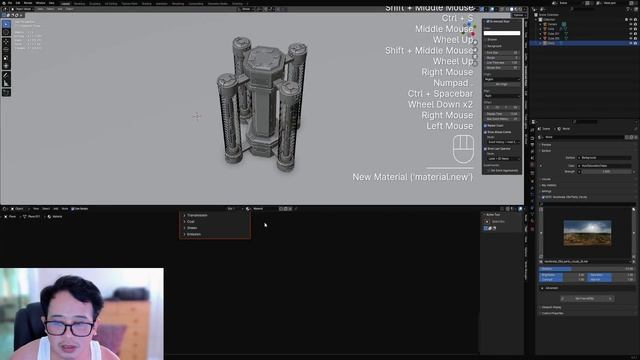Viewport: 640px width, 360px height.
Task: Open the File menu
Action: tap(10, 3)
